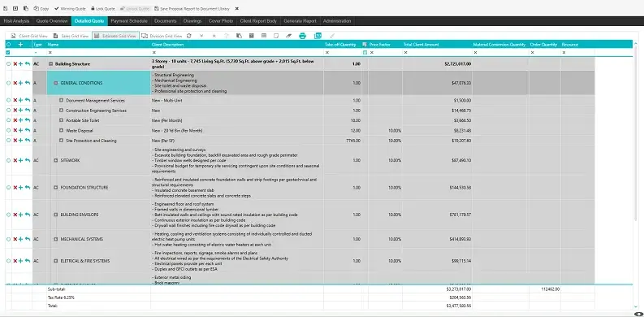Expand the Waste Disposal node
The image size is (644, 317).
(61, 130)
